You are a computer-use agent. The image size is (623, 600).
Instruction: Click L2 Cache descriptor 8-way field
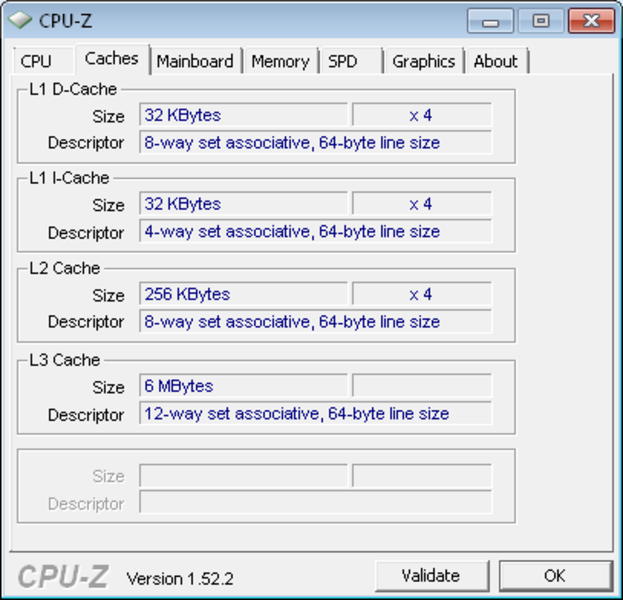click(x=315, y=321)
